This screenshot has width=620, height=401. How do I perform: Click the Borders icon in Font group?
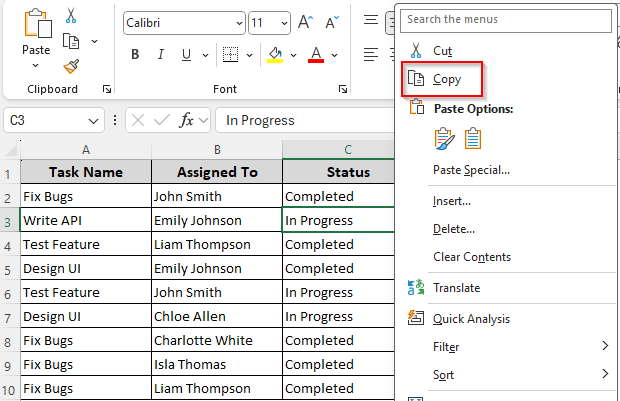point(230,54)
